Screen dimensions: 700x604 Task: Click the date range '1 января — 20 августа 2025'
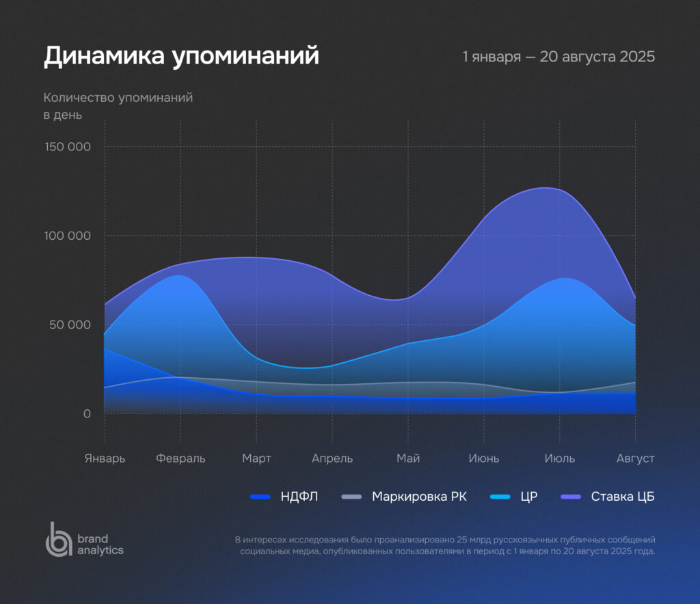(558, 56)
